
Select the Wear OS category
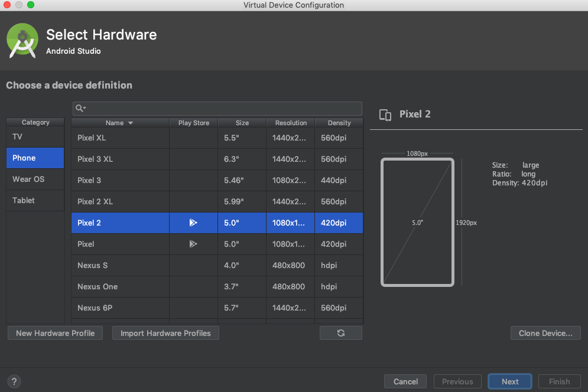coord(35,179)
